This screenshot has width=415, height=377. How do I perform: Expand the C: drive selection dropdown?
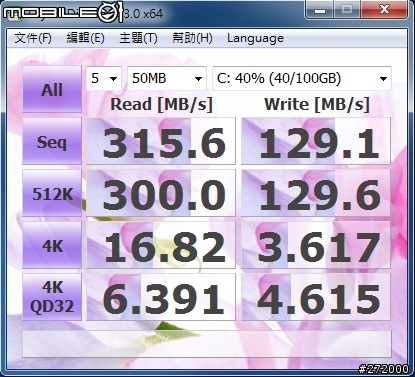[x=302, y=78]
